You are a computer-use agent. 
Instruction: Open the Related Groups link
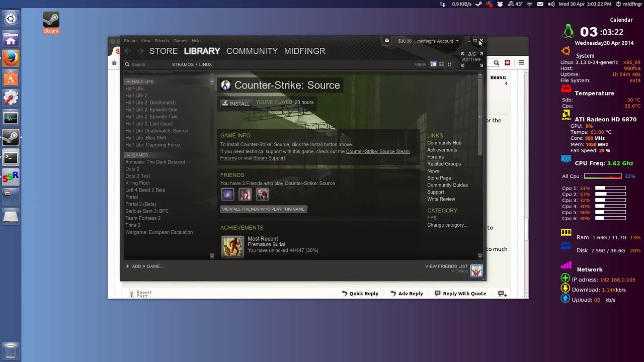[444, 164]
